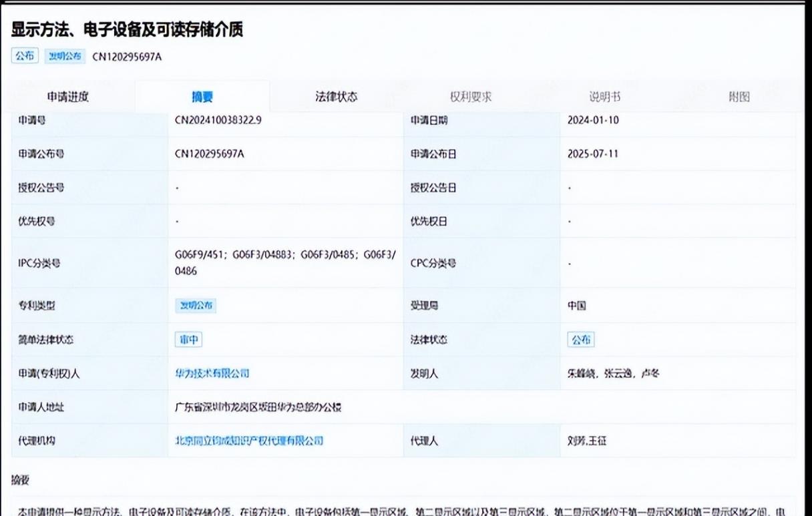
Task: Switch to the 摘要 tab
Action: 202,97
